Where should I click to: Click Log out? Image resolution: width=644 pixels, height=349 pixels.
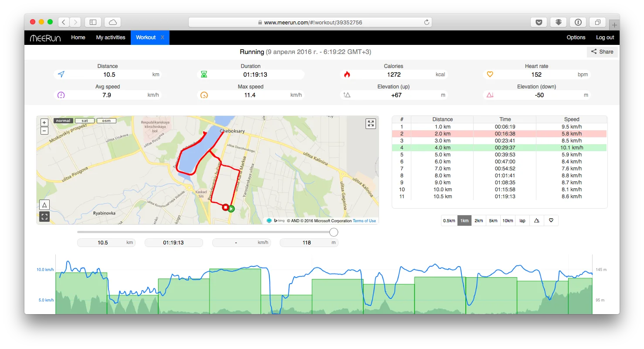[x=605, y=37]
